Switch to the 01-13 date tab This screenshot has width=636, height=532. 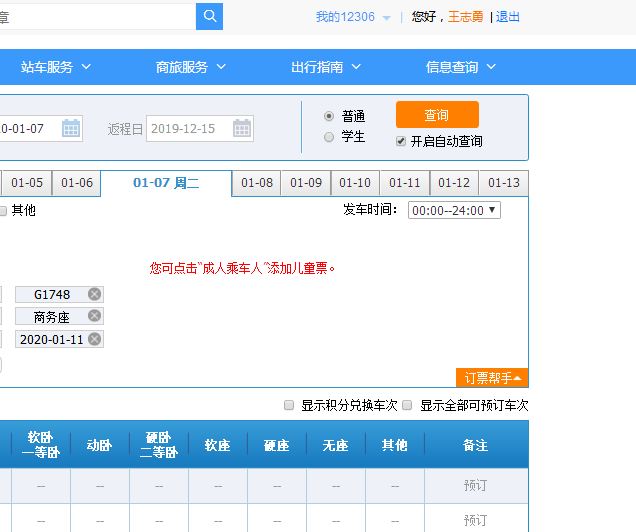click(x=503, y=183)
